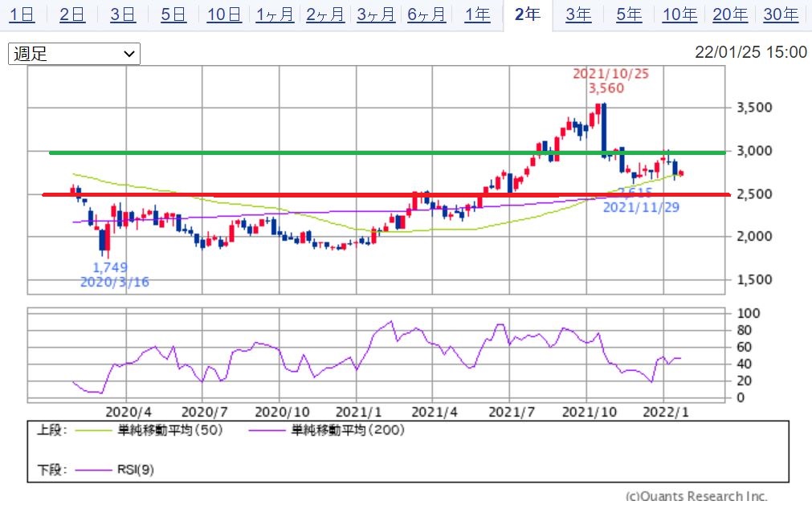Click the 下段 legend heading
The image size is (812, 509).
click(x=51, y=470)
